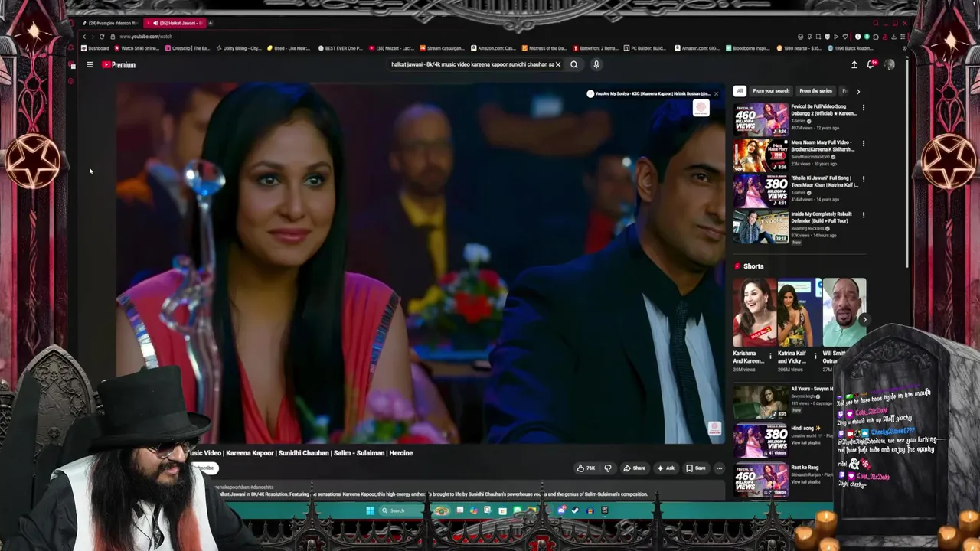980x551 pixels.
Task: Show next Shorts with arrow button
Action: click(864, 320)
